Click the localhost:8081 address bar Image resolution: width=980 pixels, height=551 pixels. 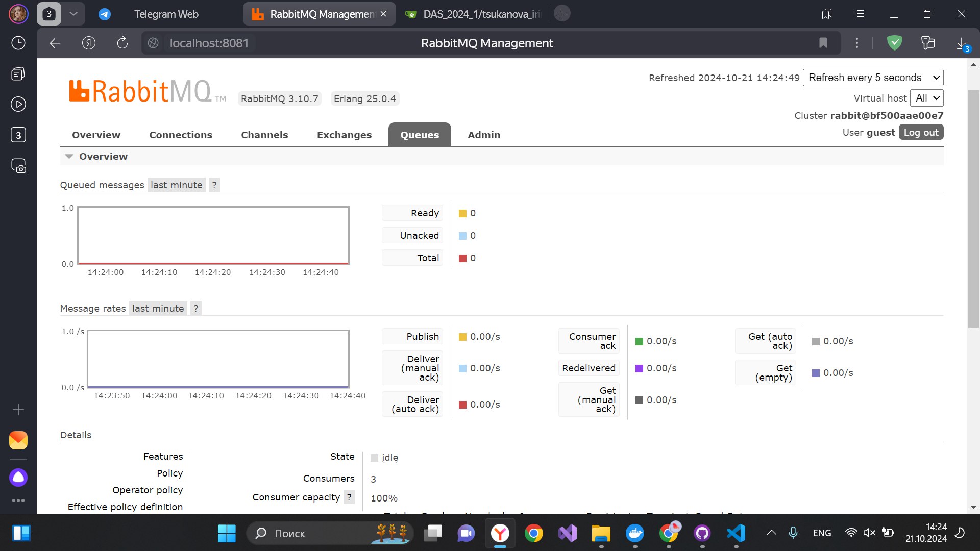[x=209, y=43]
